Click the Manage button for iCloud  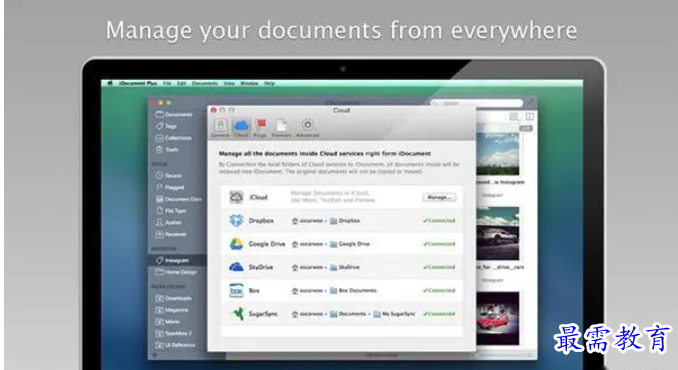coord(439,198)
